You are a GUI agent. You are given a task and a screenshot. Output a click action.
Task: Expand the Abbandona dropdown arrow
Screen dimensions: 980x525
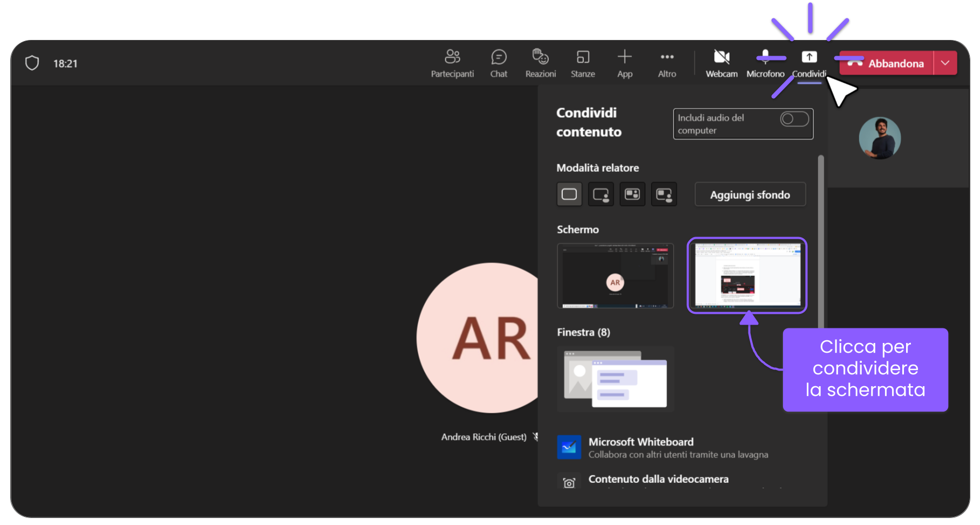tap(945, 63)
